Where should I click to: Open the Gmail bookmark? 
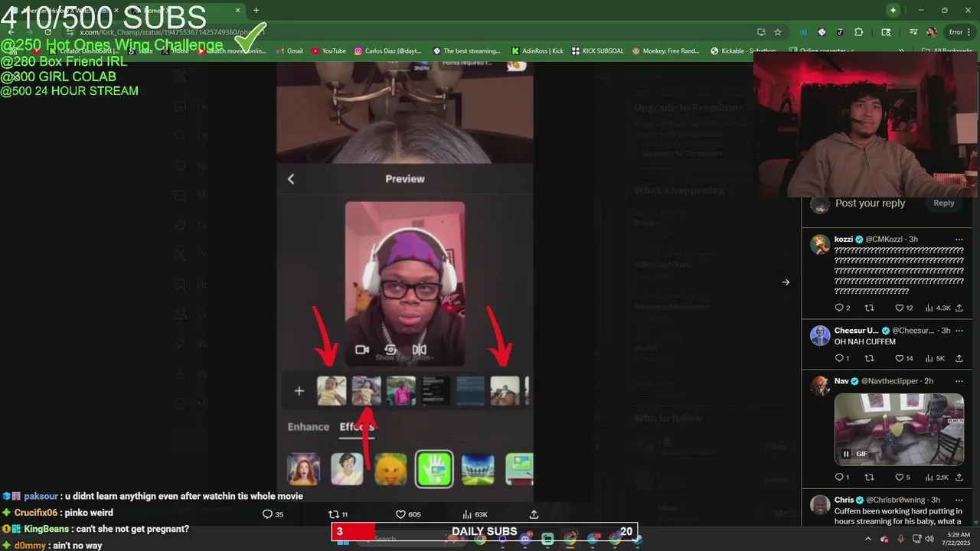tap(289, 51)
